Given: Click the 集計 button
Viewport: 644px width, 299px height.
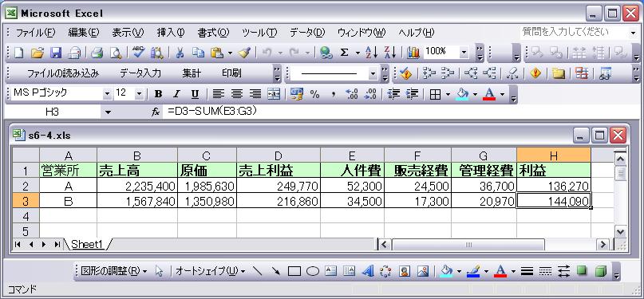Looking at the screenshot, I should (192, 73).
